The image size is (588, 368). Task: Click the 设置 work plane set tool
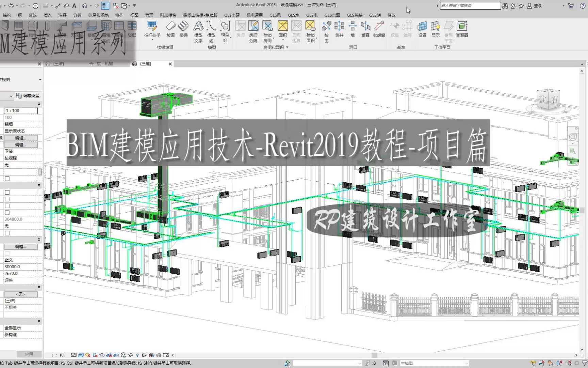[x=422, y=29]
